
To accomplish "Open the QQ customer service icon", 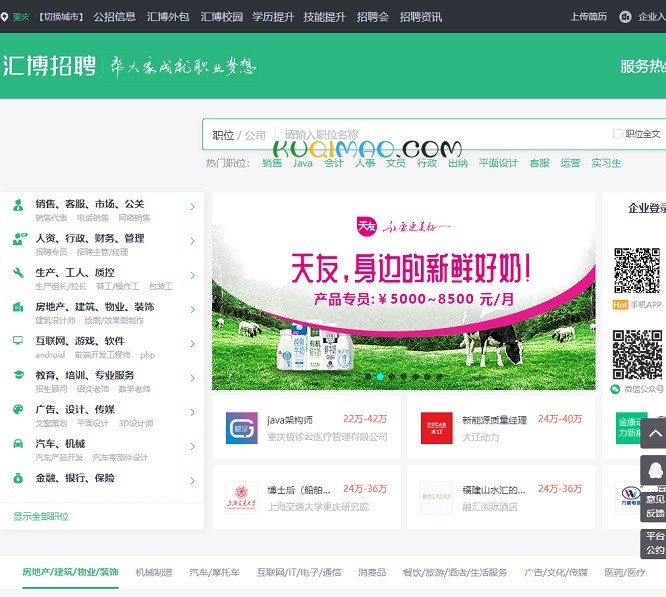I will tap(654, 470).
